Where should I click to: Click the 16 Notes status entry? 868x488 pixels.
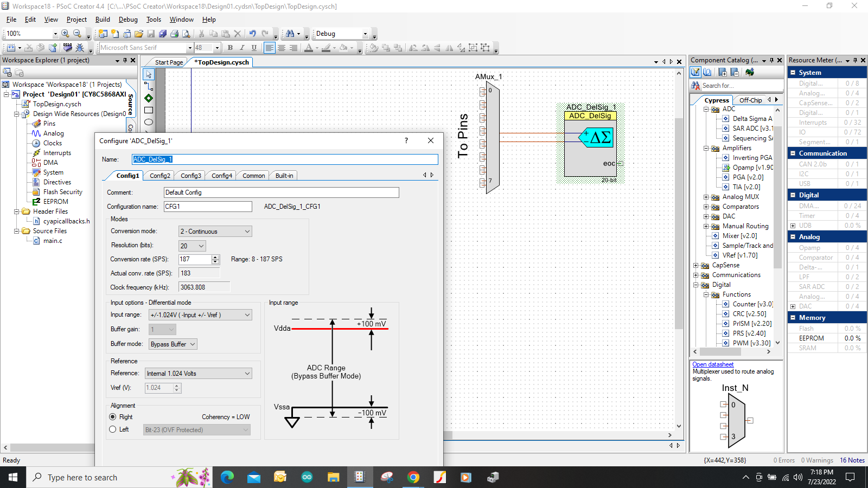click(852, 460)
